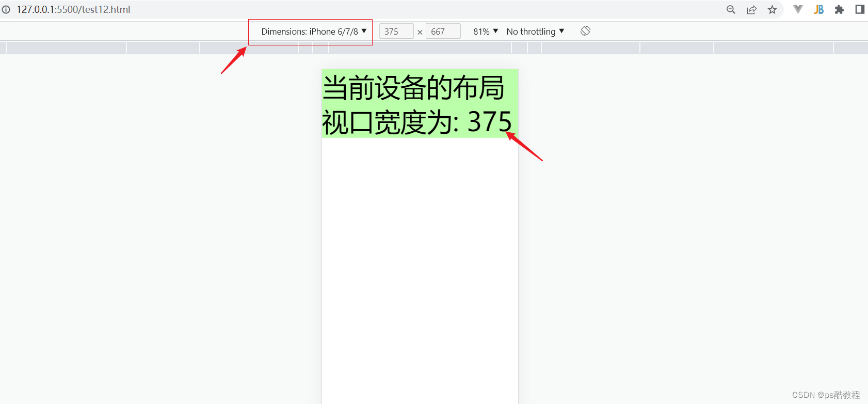The width and height of the screenshot is (868, 404).
Task: Click the responsive breakpoint bar under toolbar
Action: [434, 48]
